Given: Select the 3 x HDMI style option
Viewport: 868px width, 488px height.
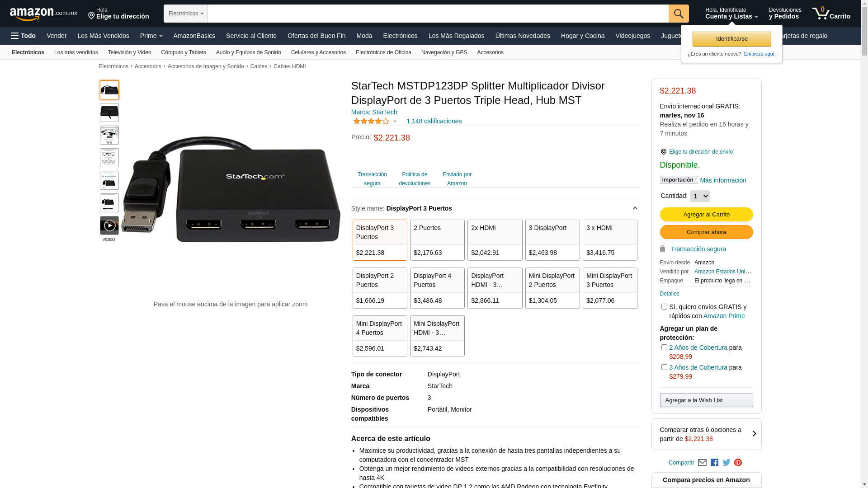Looking at the screenshot, I should 609,240.
